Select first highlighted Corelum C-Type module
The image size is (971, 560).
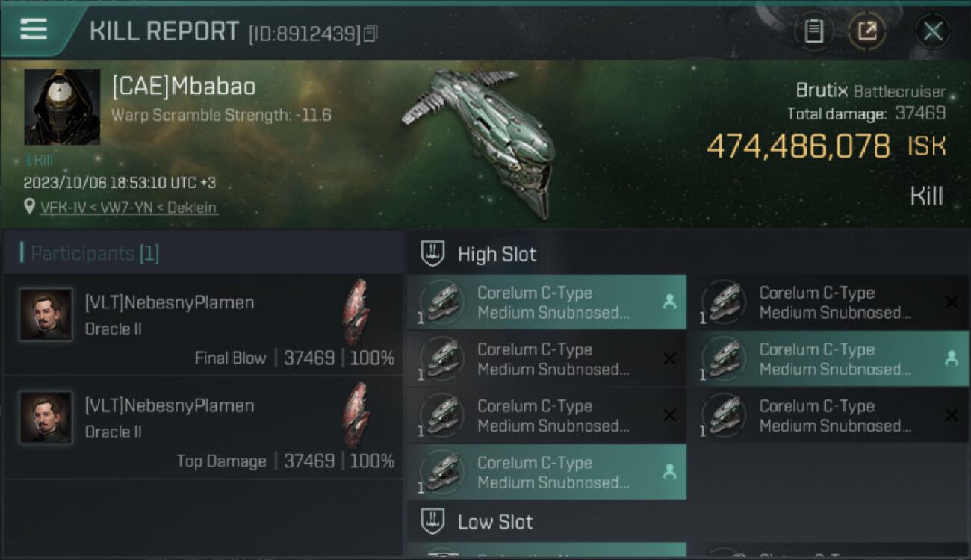click(x=545, y=302)
